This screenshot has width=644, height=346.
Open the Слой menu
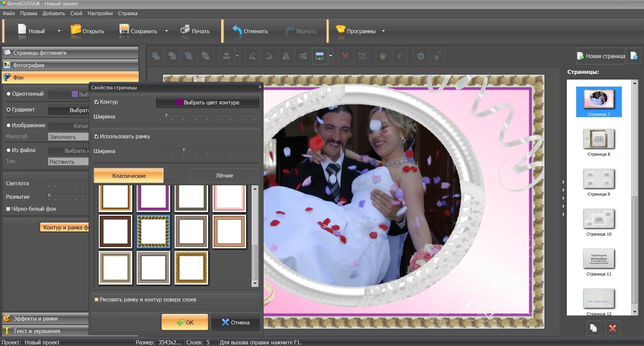click(x=76, y=13)
